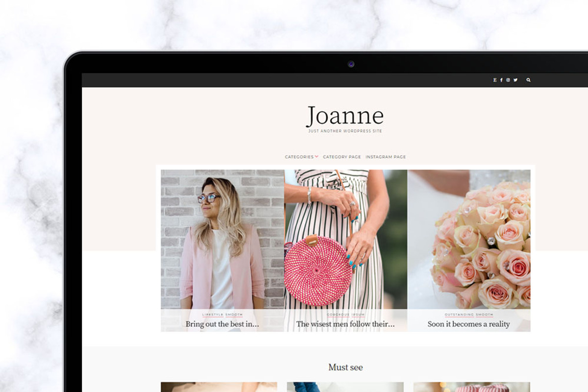
Task: Open the Etsy social icon
Action: pyautogui.click(x=495, y=80)
